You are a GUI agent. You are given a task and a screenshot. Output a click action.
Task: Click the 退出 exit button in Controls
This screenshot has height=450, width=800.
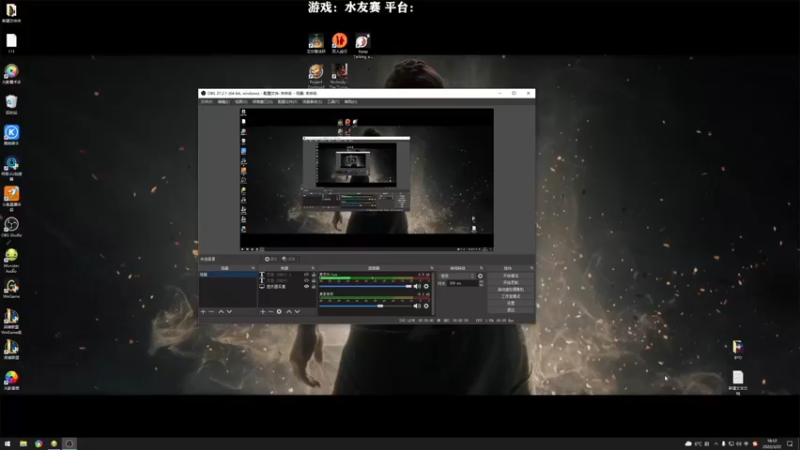(511, 310)
